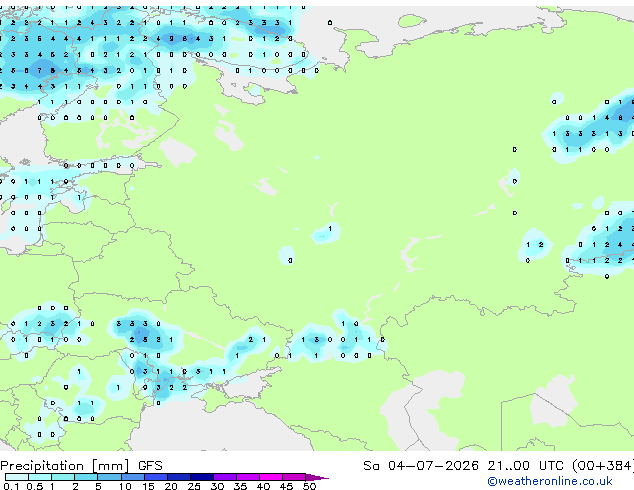Screen dimensions: 634x490
Task: Click the '50' legend tick label
Action: [x=310, y=486]
